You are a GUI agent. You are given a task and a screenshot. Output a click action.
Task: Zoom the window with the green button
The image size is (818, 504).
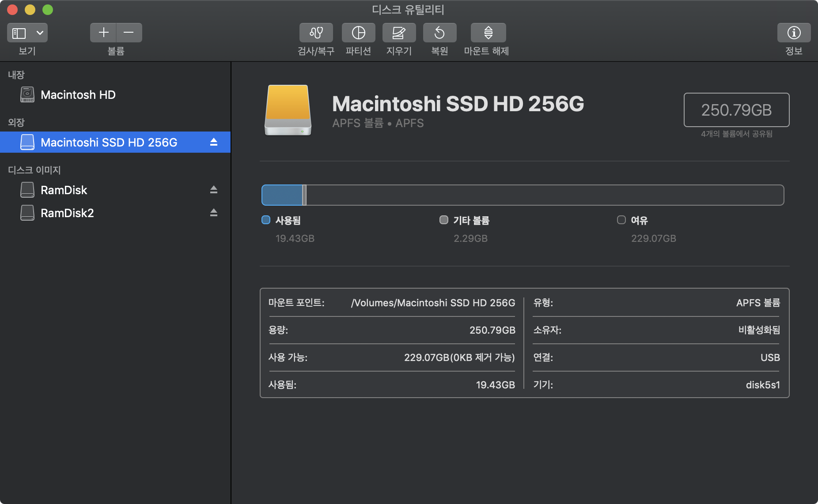[48, 10]
